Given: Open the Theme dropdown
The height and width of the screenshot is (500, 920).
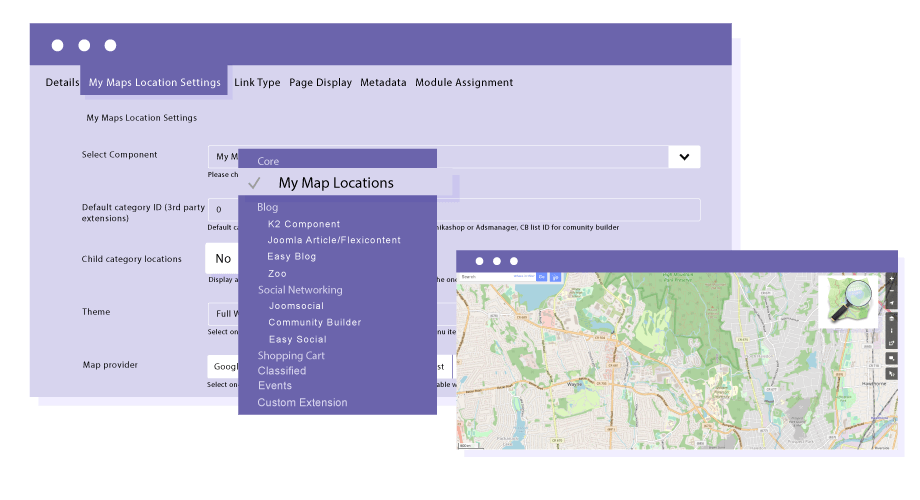Looking at the screenshot, I should click(x=222, y=313).
